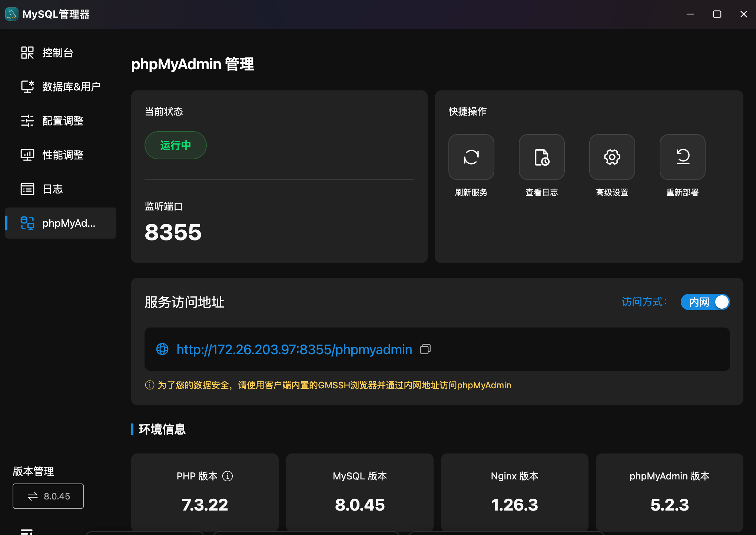The height and width of the screenshot is (535, 756).
Task: Open 数据库&用户 in the sidebar
Action: (x=61, y=87)
